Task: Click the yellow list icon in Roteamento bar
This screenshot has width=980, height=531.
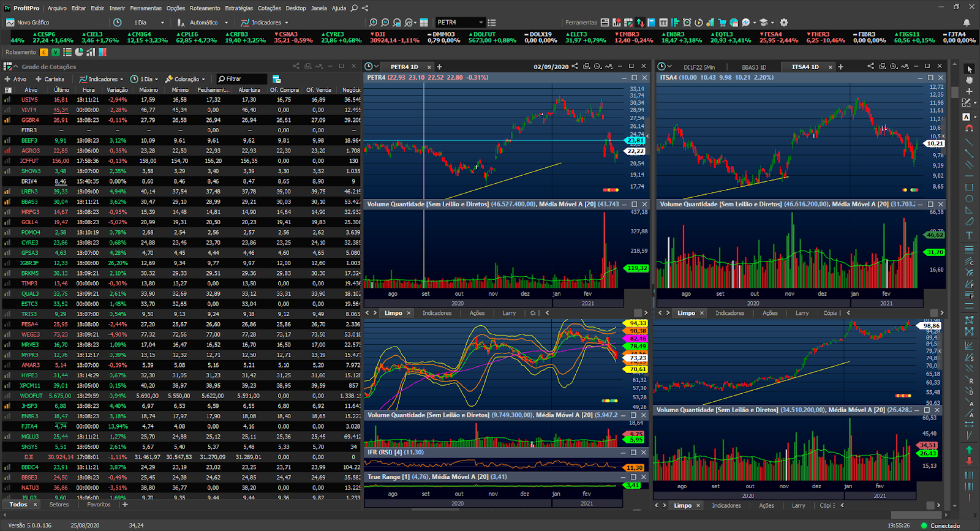Action: tap(67, 52)
